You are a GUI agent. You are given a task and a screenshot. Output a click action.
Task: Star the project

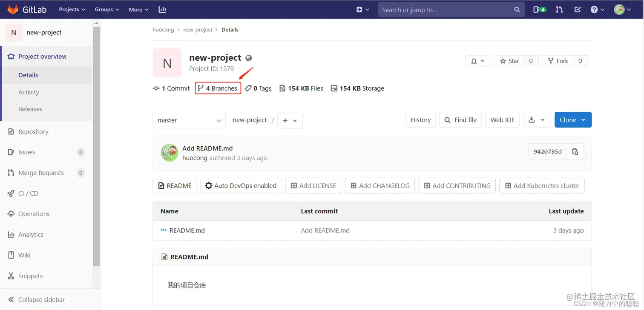click(509, 61)
